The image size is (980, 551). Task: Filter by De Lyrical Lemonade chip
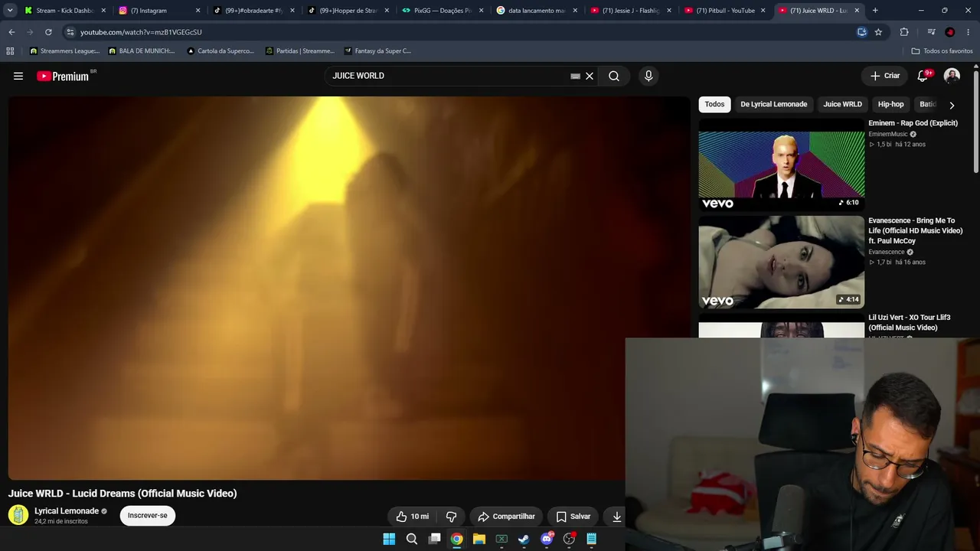(x=774, y=104)
